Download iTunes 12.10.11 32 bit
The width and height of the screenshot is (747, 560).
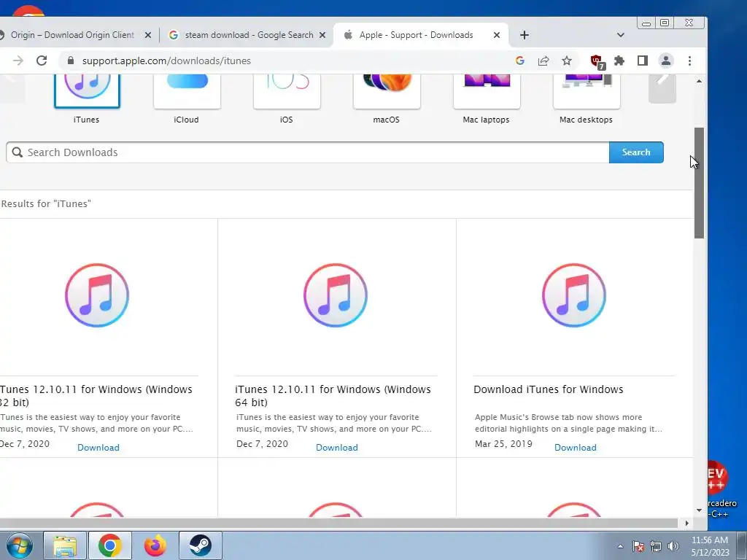pyautogui.click(x=98, y=448)
